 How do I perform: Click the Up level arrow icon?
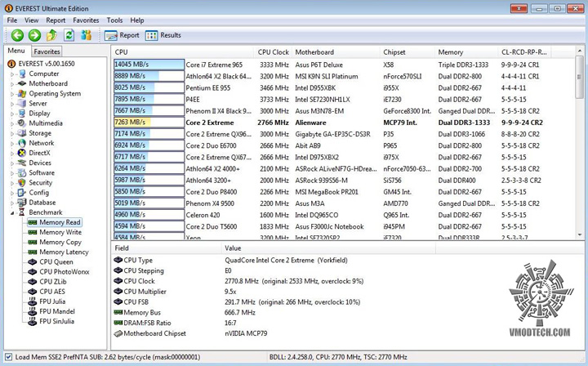click(51, 35)
